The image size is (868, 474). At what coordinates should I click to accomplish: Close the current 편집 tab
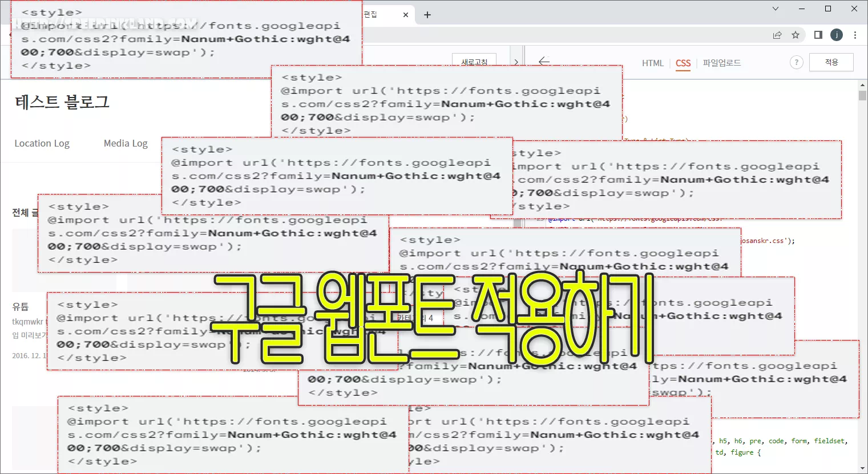[406, 15]
